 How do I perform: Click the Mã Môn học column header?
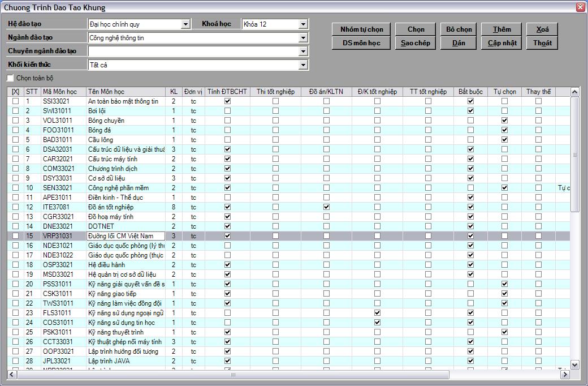63,92
